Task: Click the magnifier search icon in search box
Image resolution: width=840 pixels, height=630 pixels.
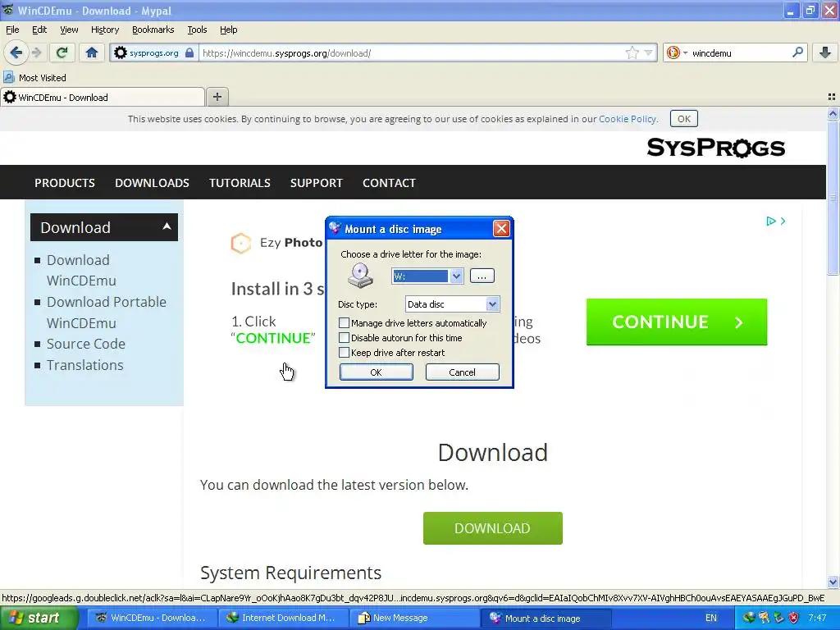Action: coord(797,52)
